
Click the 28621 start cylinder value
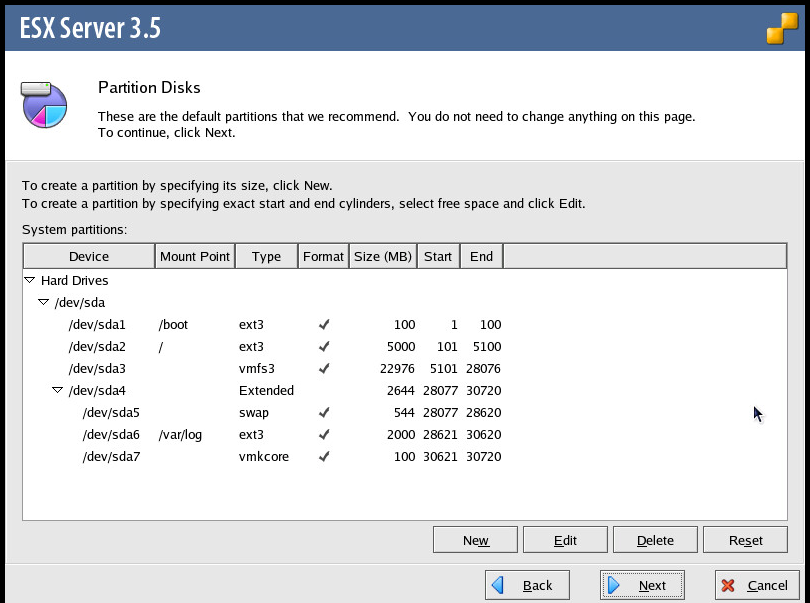(440, 435)
